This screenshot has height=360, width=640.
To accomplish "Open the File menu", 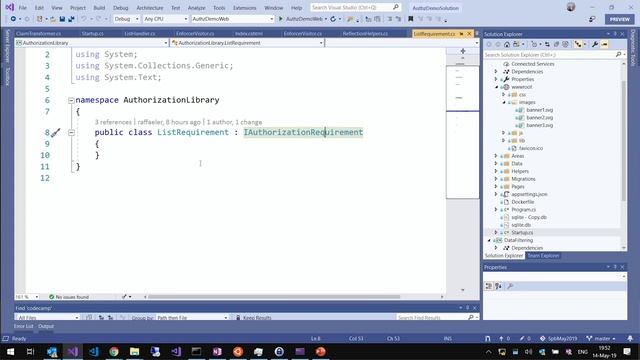I will coord(22,8).
